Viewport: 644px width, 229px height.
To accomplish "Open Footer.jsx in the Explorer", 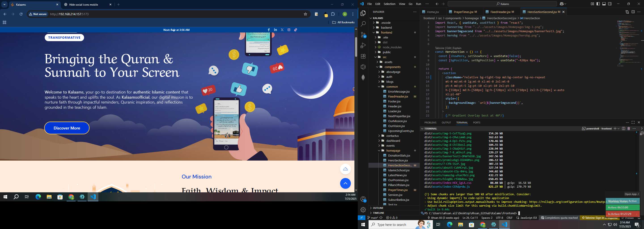I will click(394, 101).
